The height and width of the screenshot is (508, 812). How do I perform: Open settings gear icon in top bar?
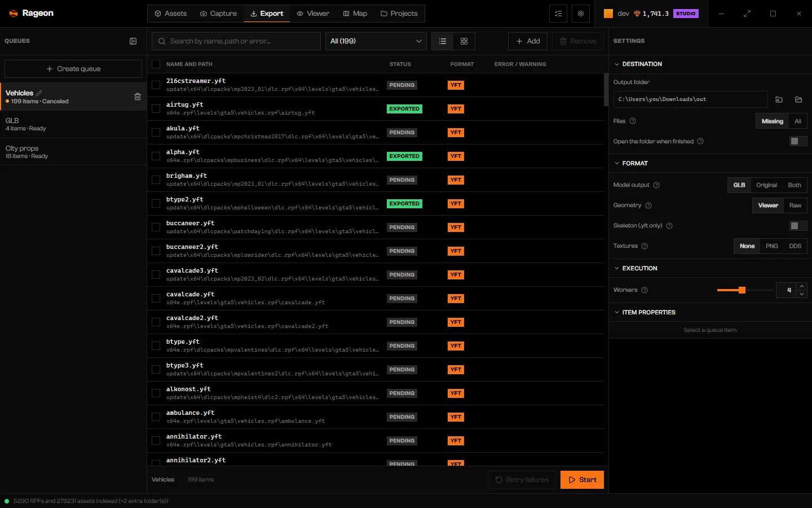[x=581, y=14]
